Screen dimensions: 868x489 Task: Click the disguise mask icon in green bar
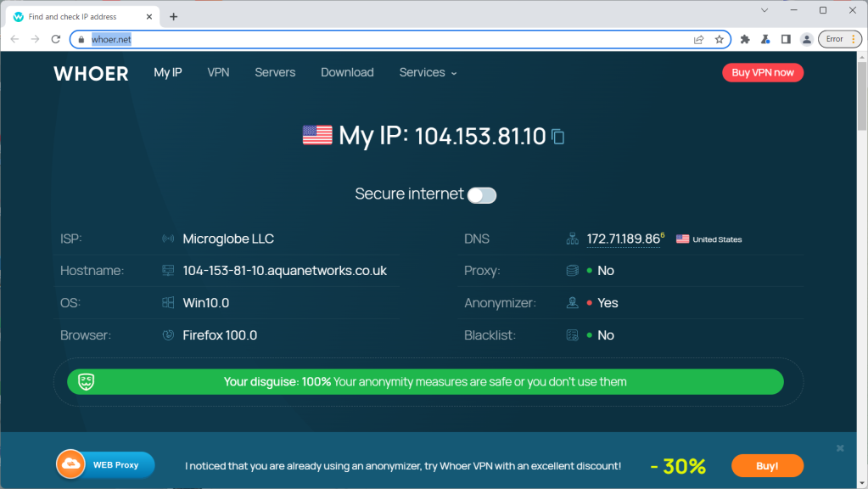click(86, 381)
